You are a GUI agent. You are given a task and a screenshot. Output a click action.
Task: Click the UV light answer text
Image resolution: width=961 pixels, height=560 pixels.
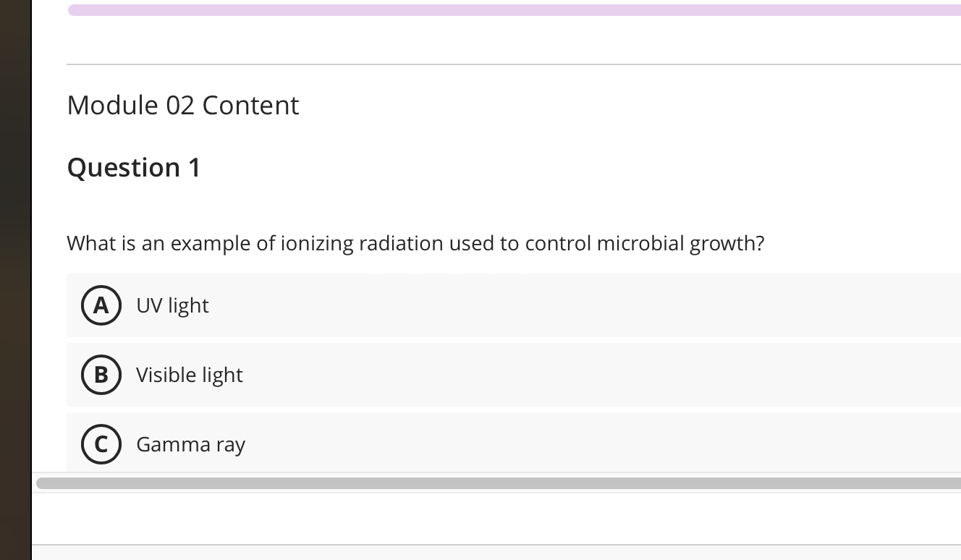tap(172, 305)
